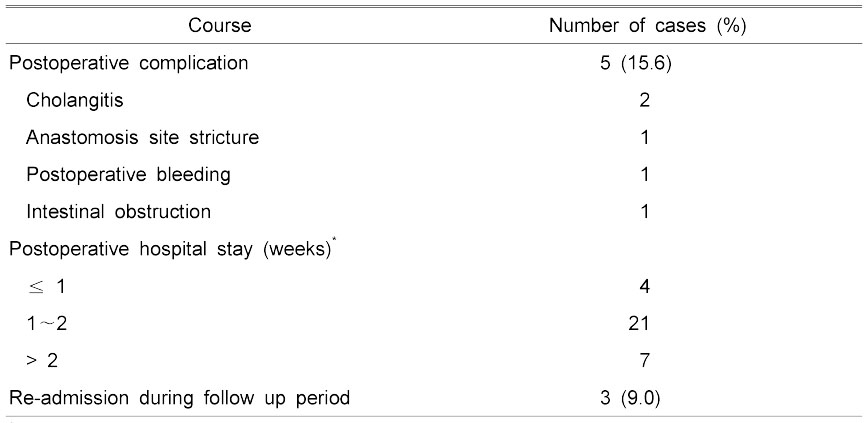The height and width of the screenshot is (423, 868).
Task: Select the Postoperative bleeding count value
Action: point(643,175)
